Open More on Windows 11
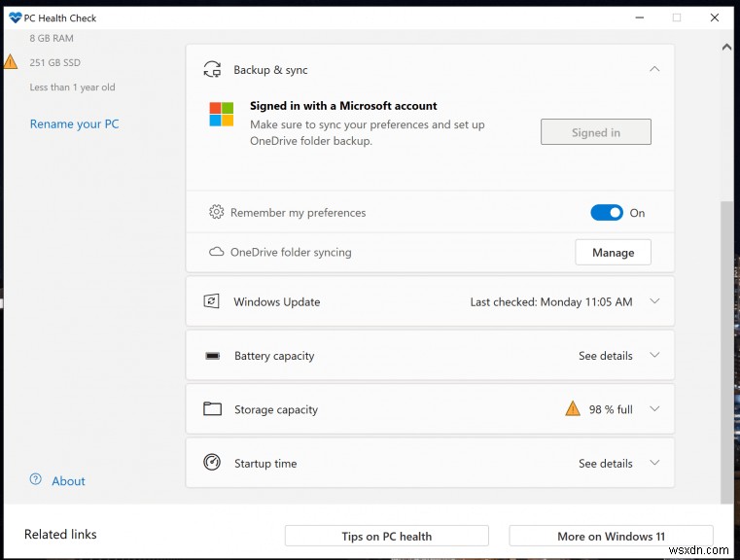Image resolution: width=740 pixels, height=560 pixels. click(611, 537)
